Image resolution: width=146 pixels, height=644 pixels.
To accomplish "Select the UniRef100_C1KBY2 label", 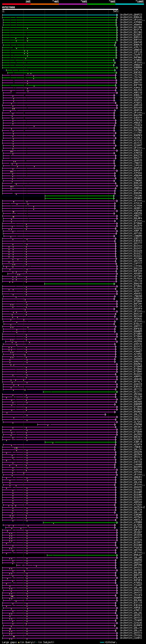I will (x=131, y=638).
